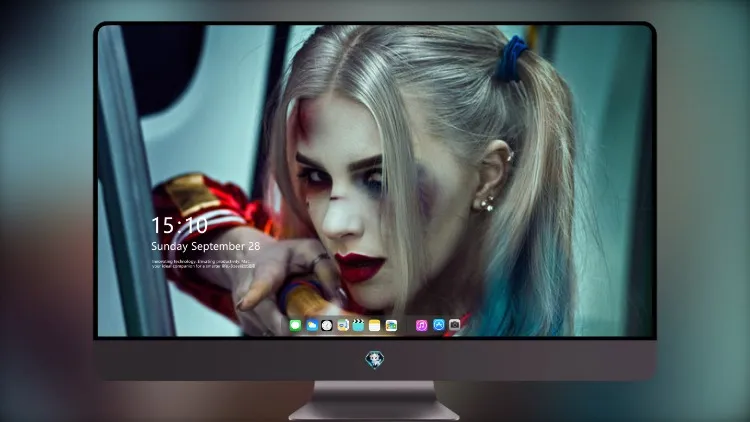Open the Clock app in the dock

(x=327, y=325)
